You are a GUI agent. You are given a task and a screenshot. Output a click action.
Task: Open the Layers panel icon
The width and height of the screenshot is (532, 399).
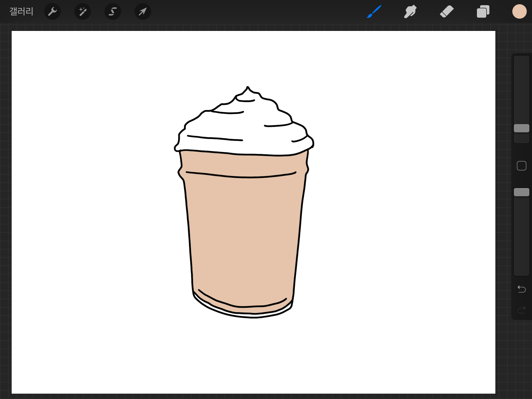483,12
